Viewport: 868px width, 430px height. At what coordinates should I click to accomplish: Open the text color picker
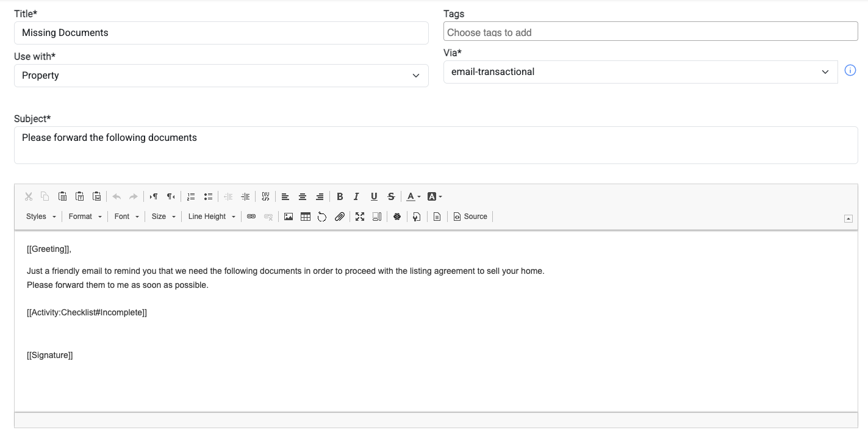[x=414, y=196]
